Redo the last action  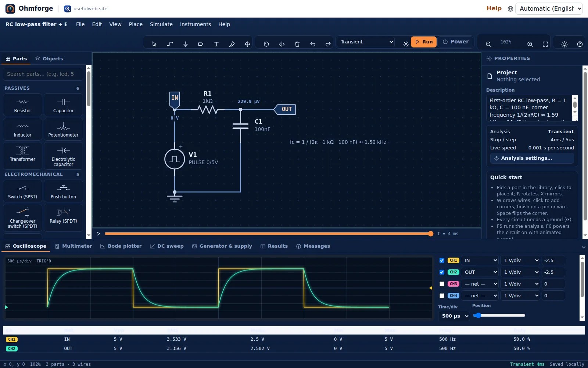[x=328, y=44]
